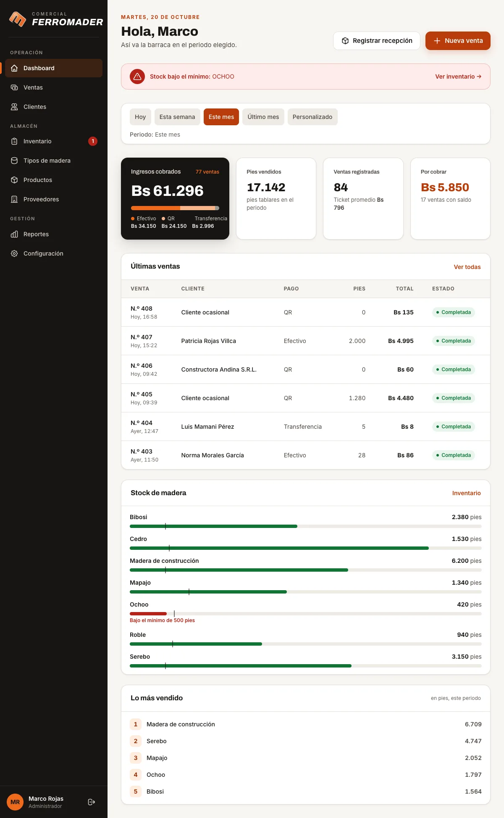The height and width of the screenshot is (818, 504).
Task: Click the Inventario clipboard icon
Action: pyautogui.click(x=14, y=141)
